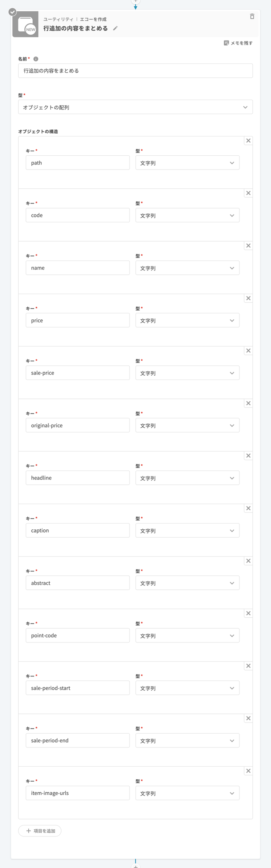Click the plus connector below the card

pyautogui.click(x=135, y=866)
